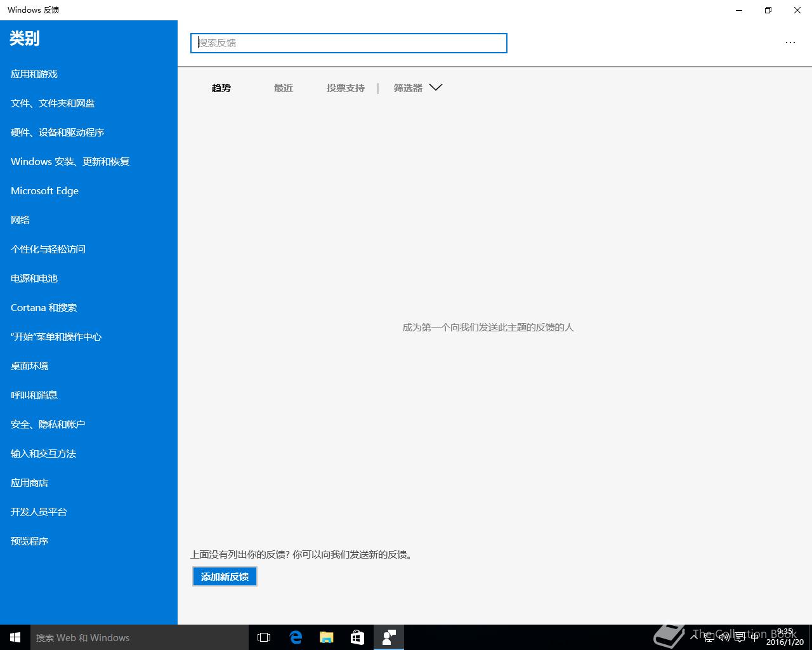Show hidden system tray icons
Viewport: 812px width, 650px height.
694,637
